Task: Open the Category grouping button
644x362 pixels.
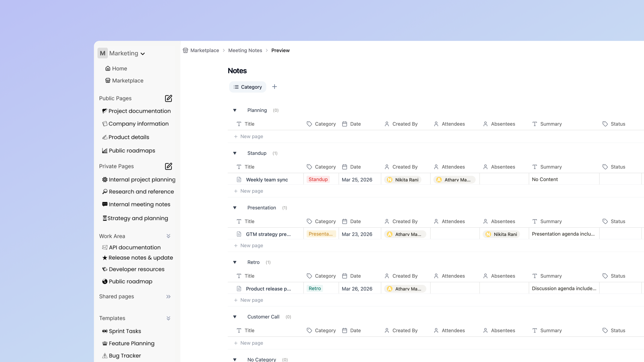Action: [x=248, y=87]
